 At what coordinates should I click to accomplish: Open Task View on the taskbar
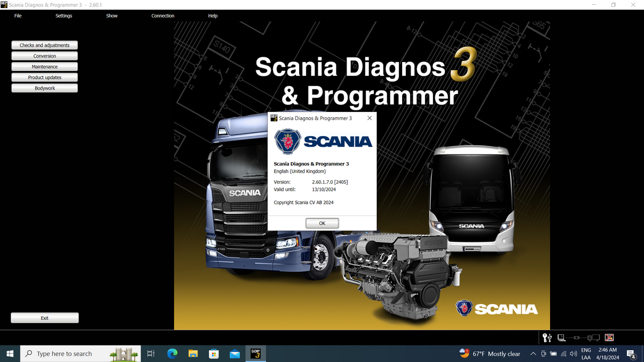[x=151, y=354]
